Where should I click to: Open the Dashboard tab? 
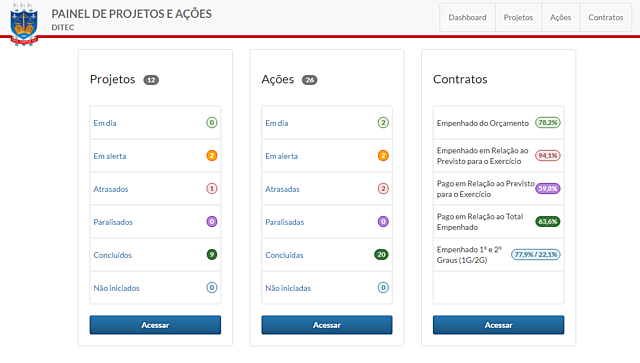[467, 18]
